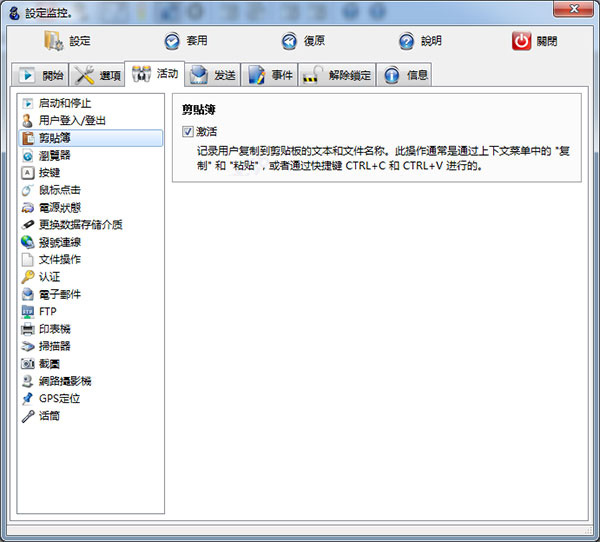The image size is (600, 542).
Task: Click the 設定 folder icon in toolbar
Action: (x=54, y=41)
